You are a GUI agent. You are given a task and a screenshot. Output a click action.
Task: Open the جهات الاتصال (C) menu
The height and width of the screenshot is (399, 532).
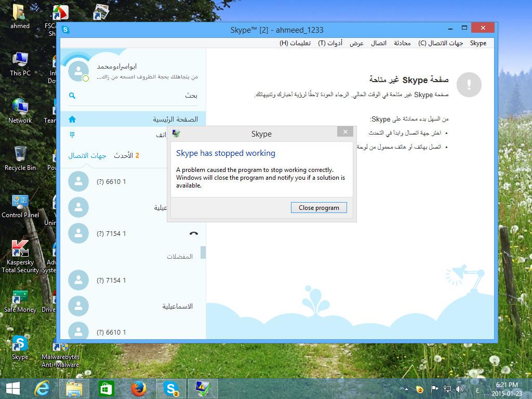441,43
